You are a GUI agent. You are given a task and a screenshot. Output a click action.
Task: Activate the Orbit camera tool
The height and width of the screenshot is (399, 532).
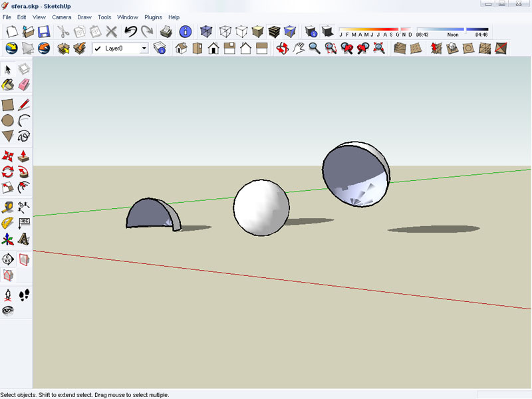283,48
